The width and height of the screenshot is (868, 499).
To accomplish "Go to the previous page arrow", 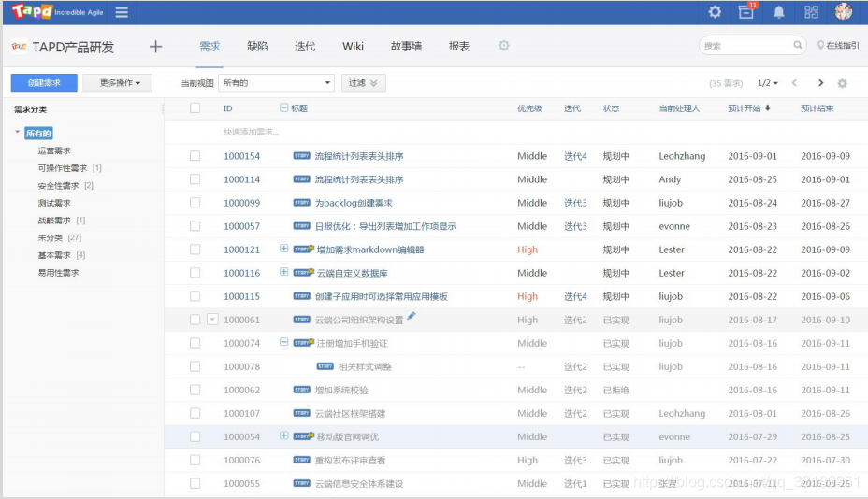I will pos(794,83).
